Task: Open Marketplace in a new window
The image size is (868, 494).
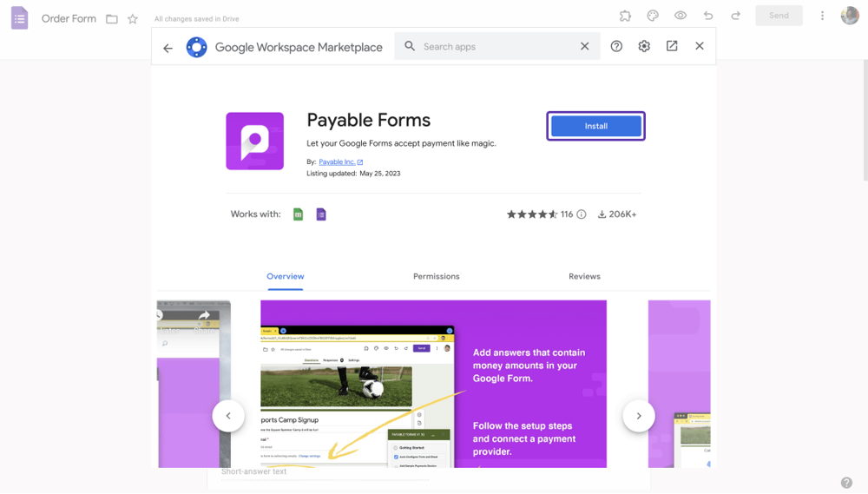Action: point(672,46)
